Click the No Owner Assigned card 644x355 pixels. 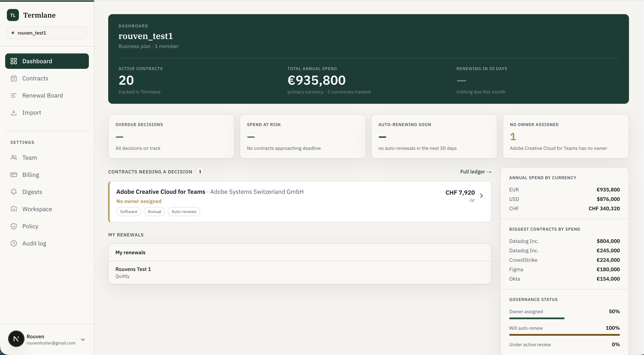tap(565, 136)
